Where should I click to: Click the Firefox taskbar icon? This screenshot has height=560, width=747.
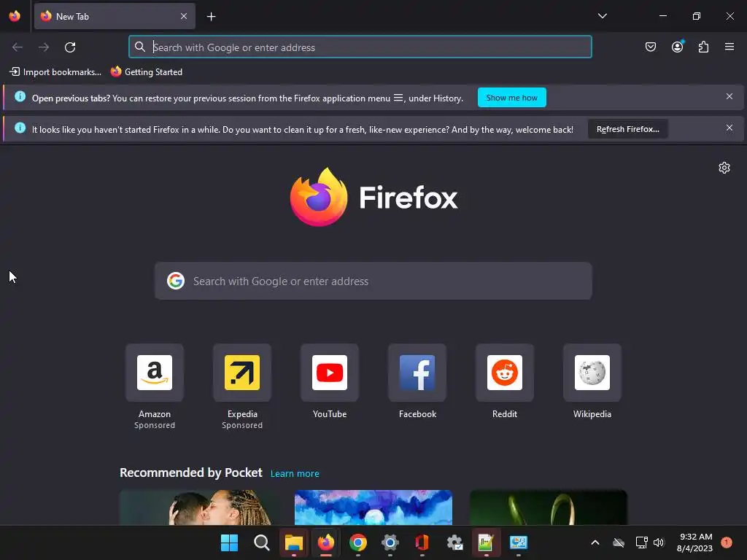326,542
